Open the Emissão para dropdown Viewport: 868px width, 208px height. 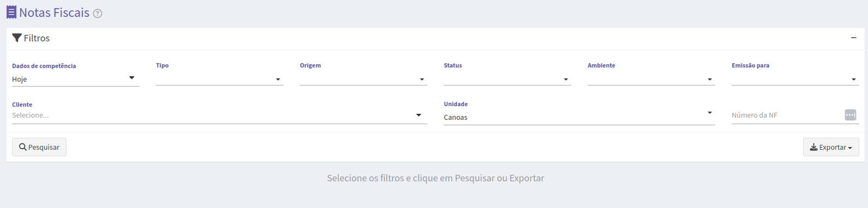(795, 79)
